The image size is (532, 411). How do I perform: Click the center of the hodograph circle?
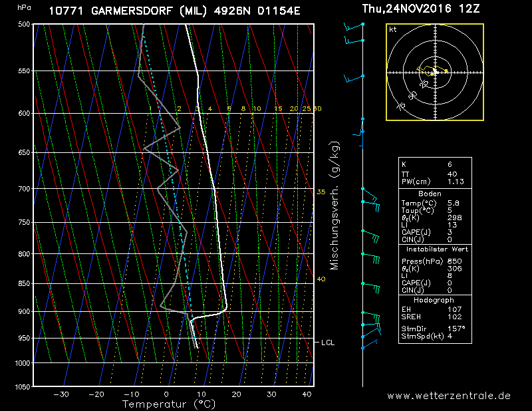[434, 72]
